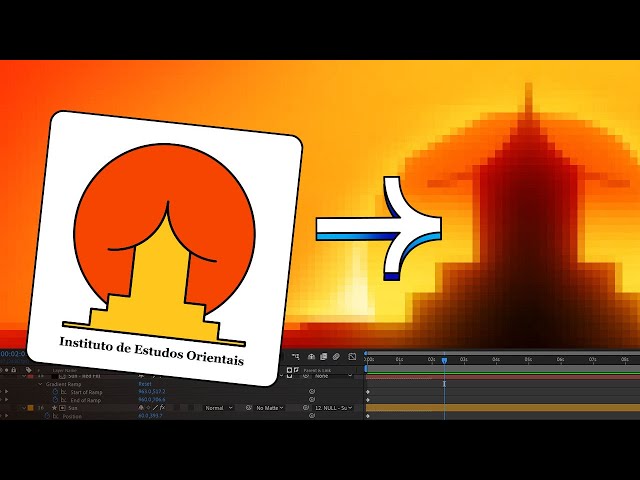
Task: Click the Parent & Link column header
Action: click(x=317, y=371)
